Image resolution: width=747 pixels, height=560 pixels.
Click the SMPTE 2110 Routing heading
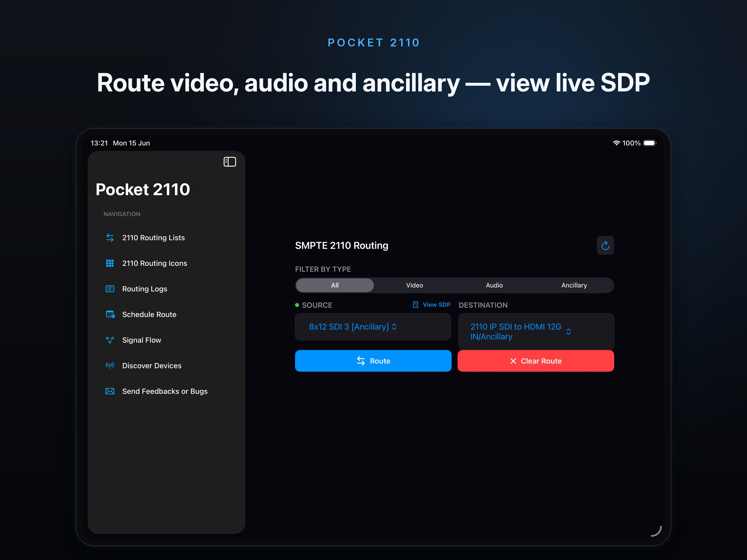click(342, 245)
